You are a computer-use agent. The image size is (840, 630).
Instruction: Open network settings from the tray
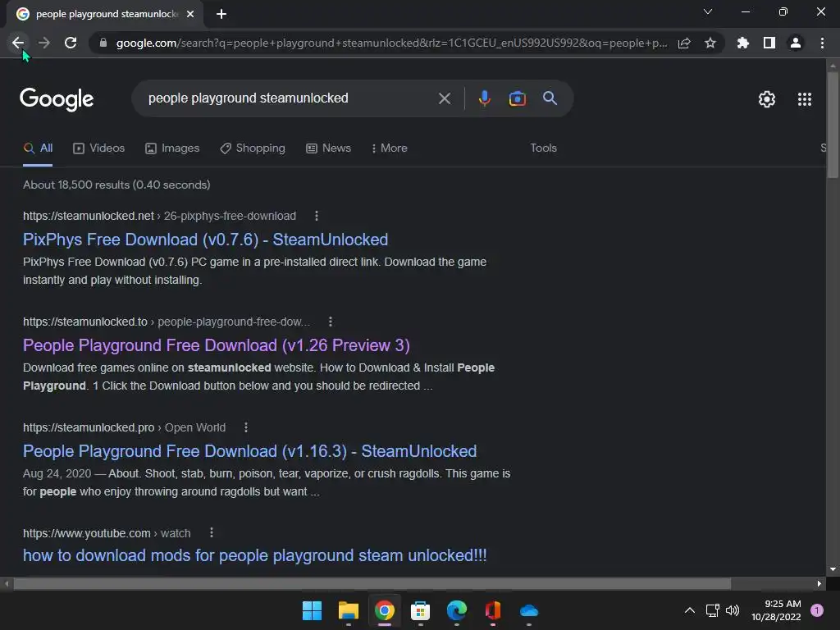click(x=712, y=610)
